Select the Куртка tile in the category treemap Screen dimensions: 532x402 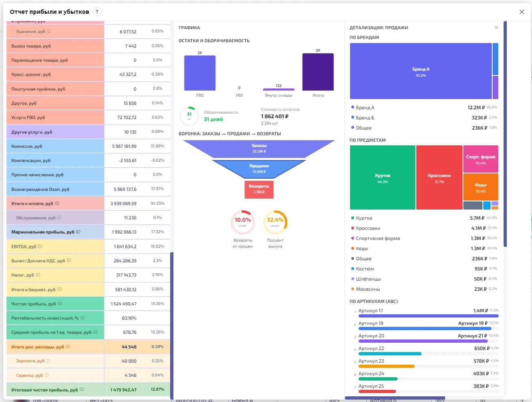coord(383,177)
